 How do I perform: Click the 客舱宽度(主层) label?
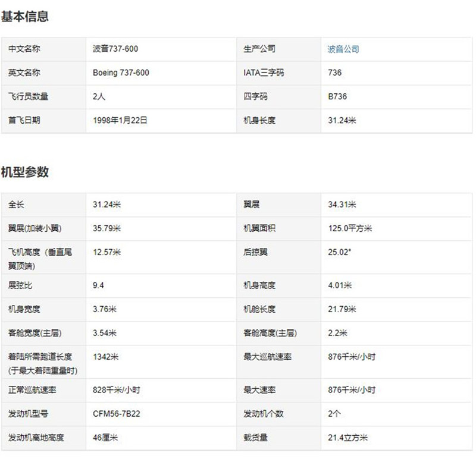(35, 333)
